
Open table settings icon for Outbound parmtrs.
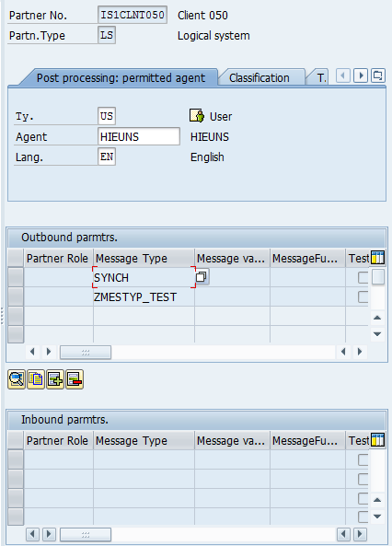377,258
